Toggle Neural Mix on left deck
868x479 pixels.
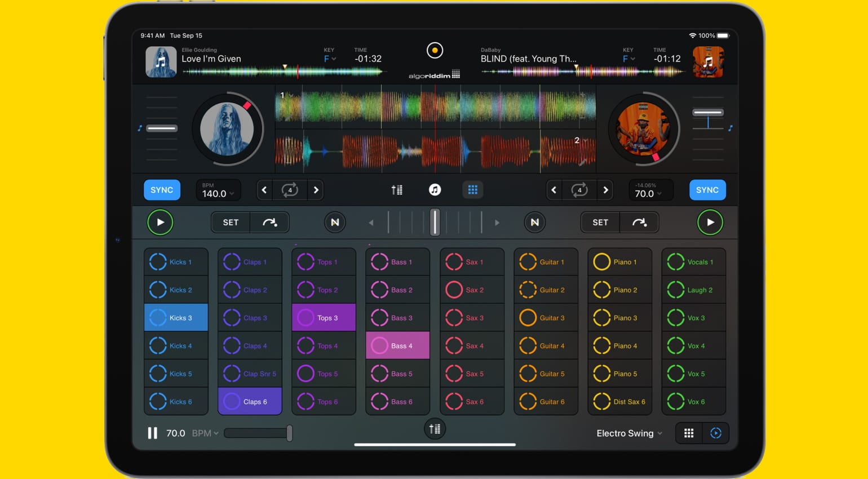335,223
